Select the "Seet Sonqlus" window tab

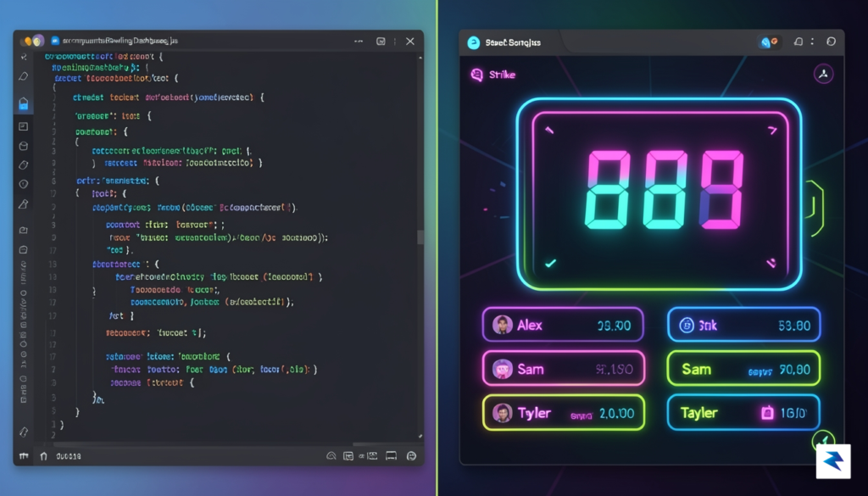(x=513, y=42)
